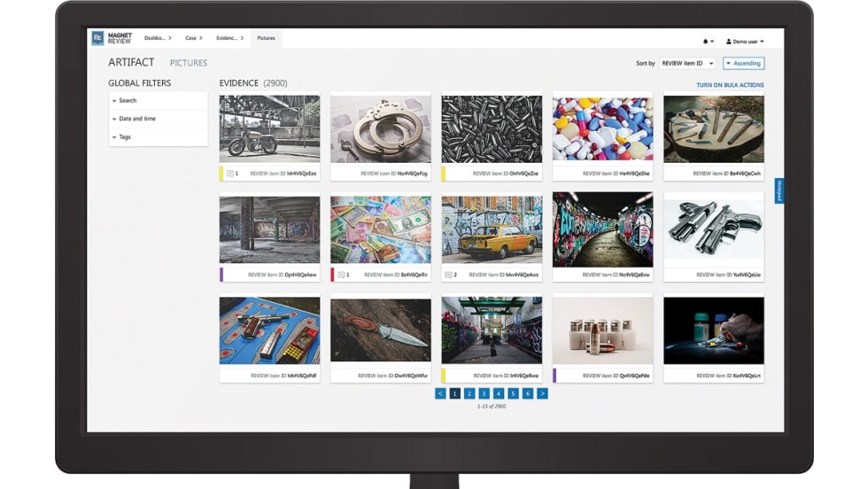Navigate to Case breadcrumb
868x489 pixels.
(193, 38)
